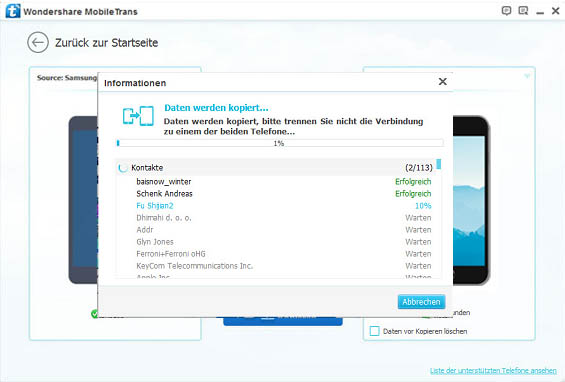Click the '(2/113)' contacts counter
The height and width of the screenshot is (382, 565).
419,168
